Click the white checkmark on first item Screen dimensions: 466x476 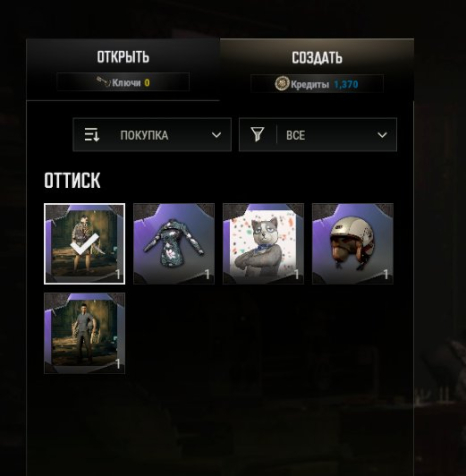84,244
